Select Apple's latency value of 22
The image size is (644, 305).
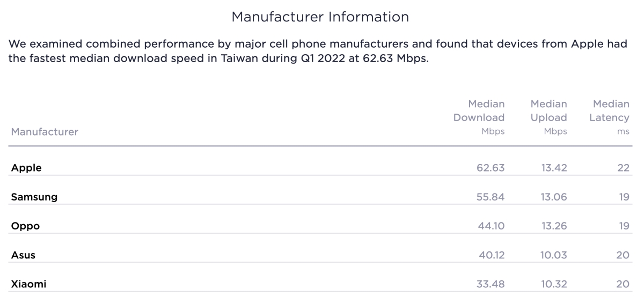623,168
